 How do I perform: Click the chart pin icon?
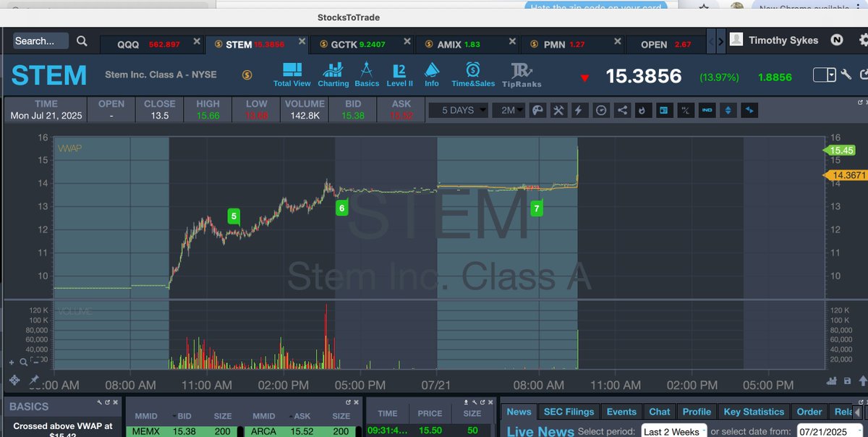(x=33, y=380)
